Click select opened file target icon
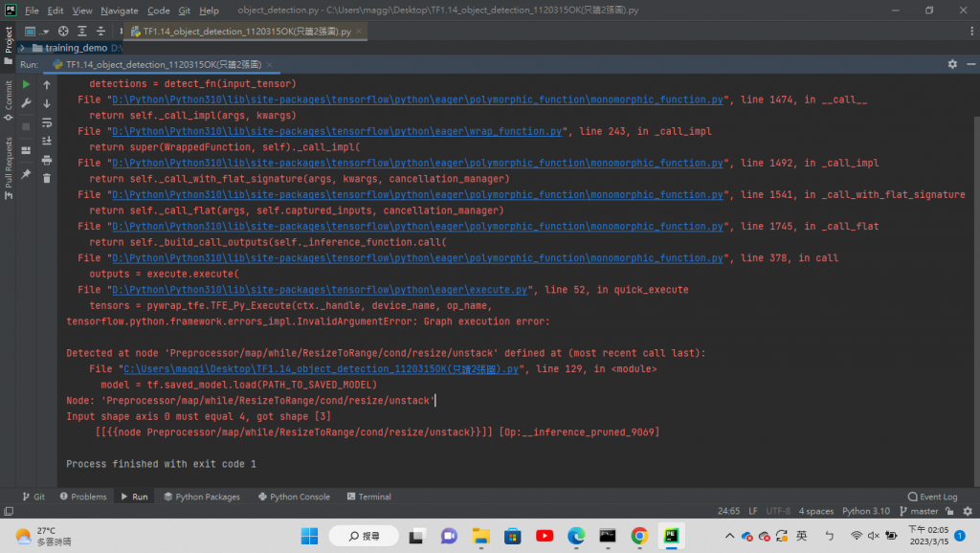 point(63,32)
